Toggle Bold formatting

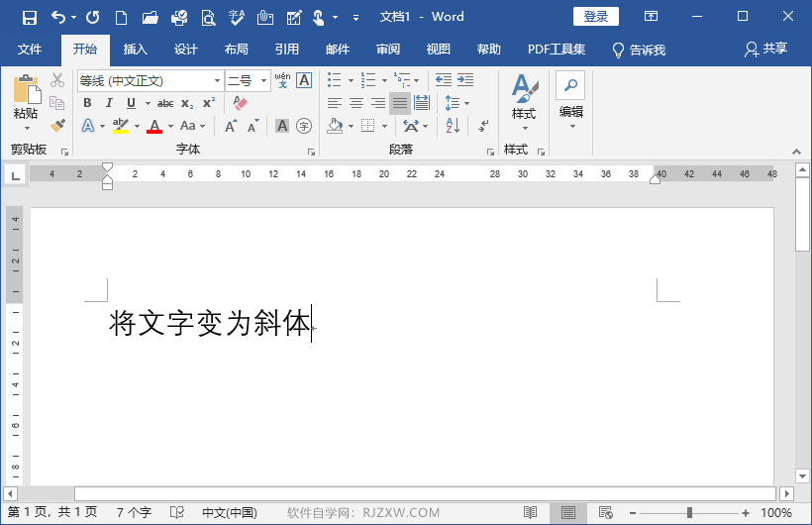[x=87, y=103]
